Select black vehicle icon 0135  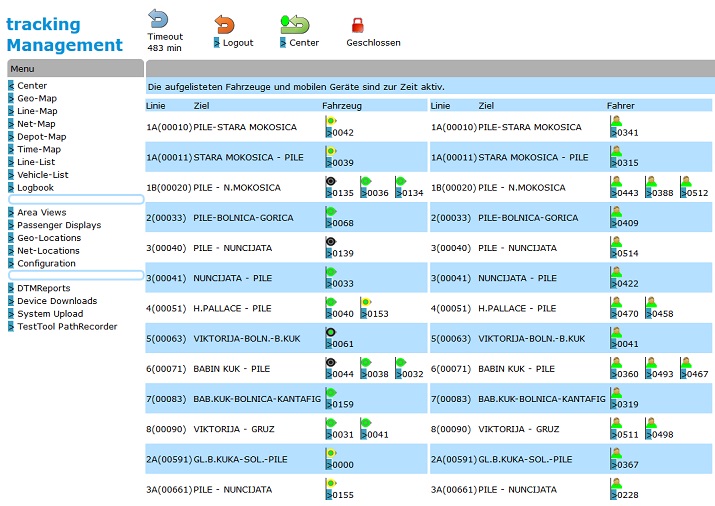click(331, 181)
